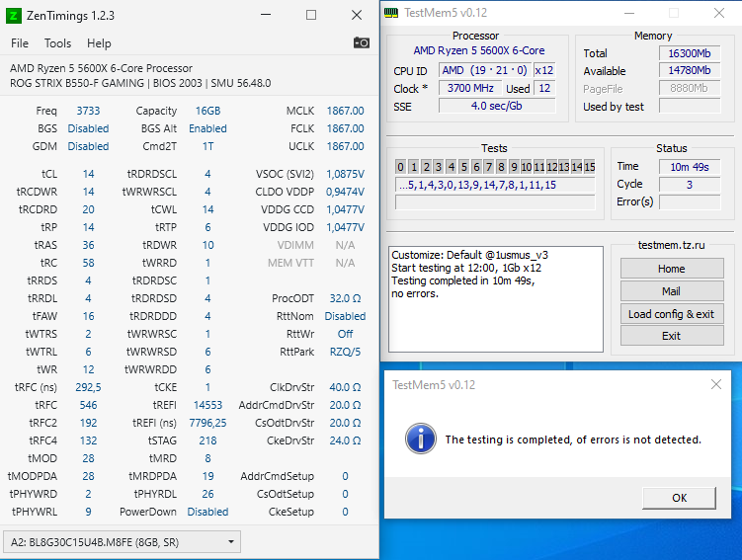Click OK in the TestMem5 completion dialog

click(679, 498)
